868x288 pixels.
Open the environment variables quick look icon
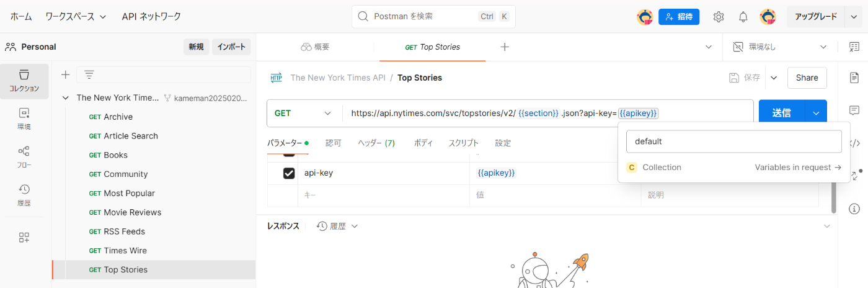tap(854, 47)
